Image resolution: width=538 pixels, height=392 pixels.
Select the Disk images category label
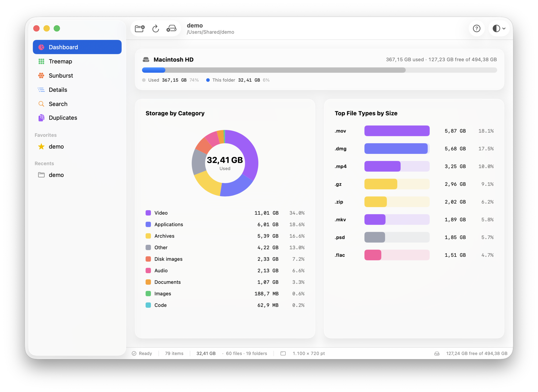coord(168,259)
